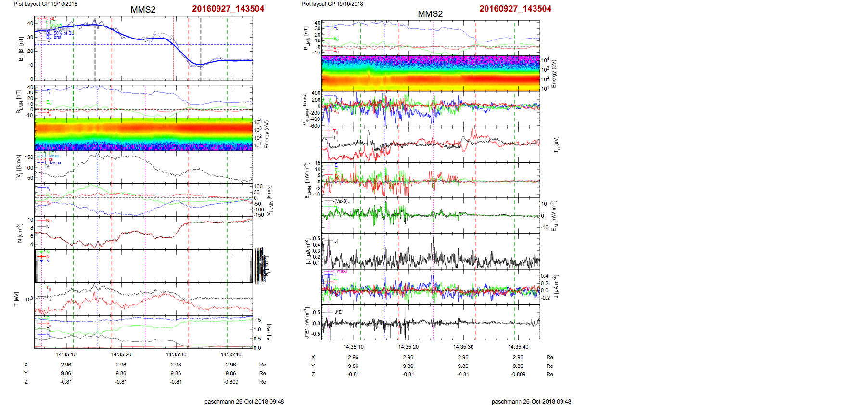Select the Ne legend entry in the density panel
868x405 pixels.
point(49,221)
